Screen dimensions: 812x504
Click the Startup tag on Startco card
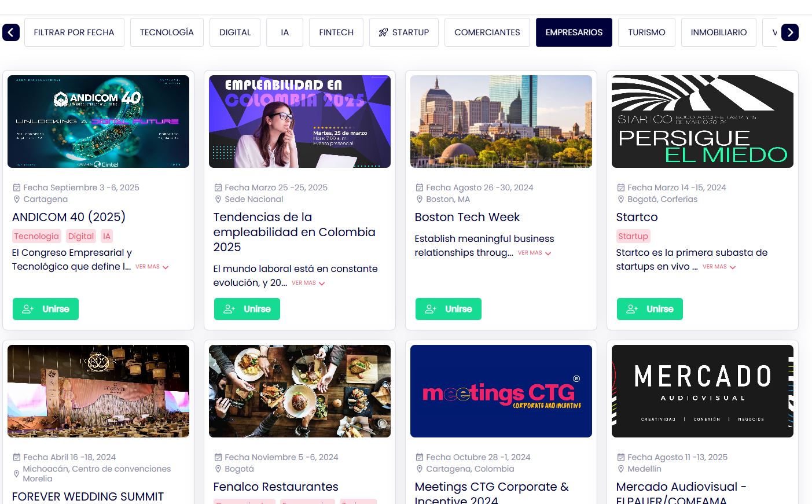pyautogui.click(x=633, y=236)
